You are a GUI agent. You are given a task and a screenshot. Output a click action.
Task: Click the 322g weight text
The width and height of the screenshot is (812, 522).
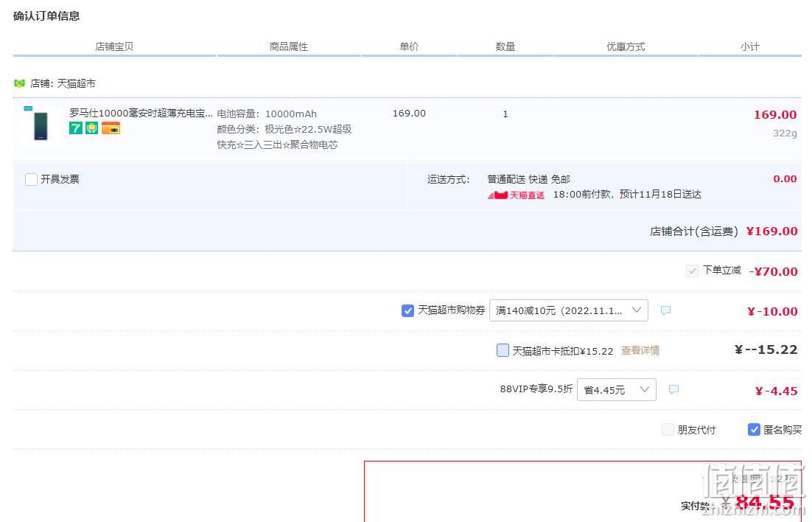[785, 133]
